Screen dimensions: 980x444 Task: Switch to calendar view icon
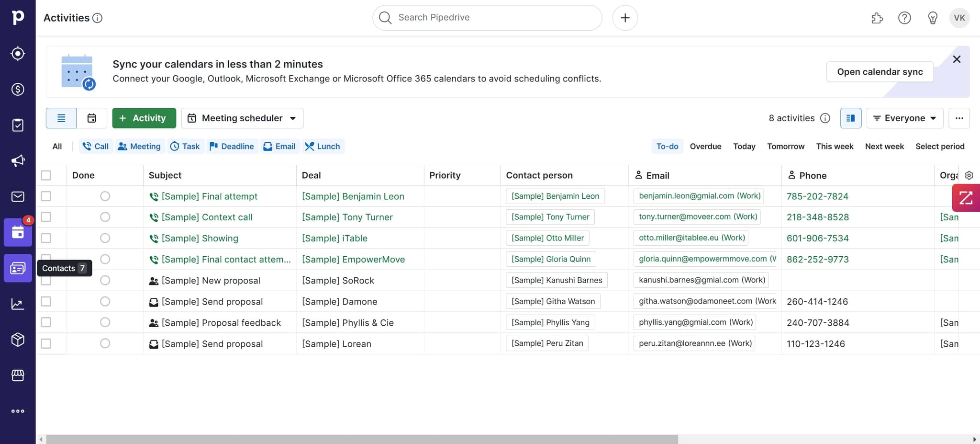91,118
